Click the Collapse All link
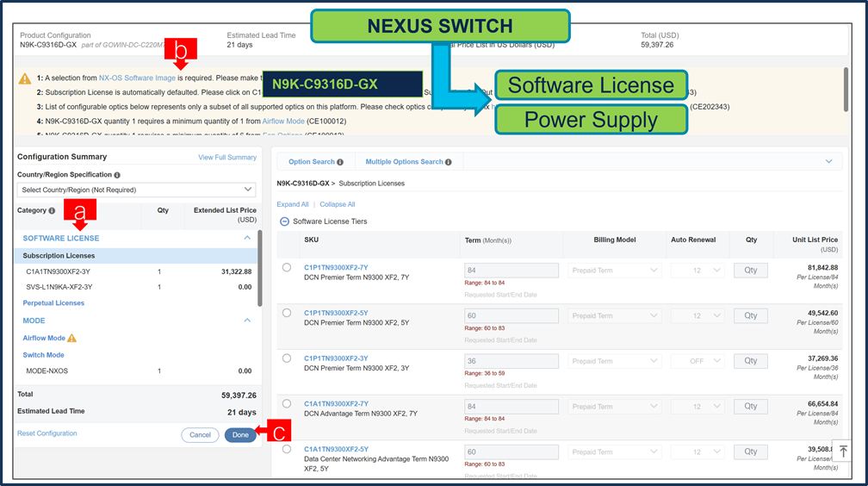This screenshot has width=868, height=486. [338, 204]
